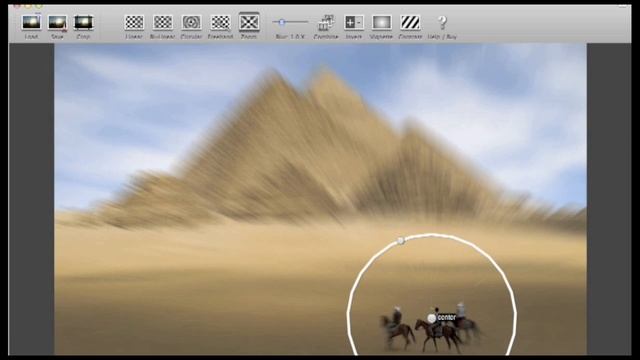
Task: Choose the Circular blur mask icon
Action: (191, 22)
